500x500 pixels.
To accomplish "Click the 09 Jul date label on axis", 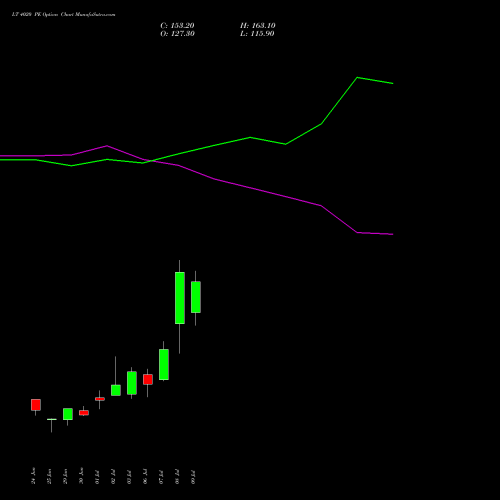I will [193, 477].
